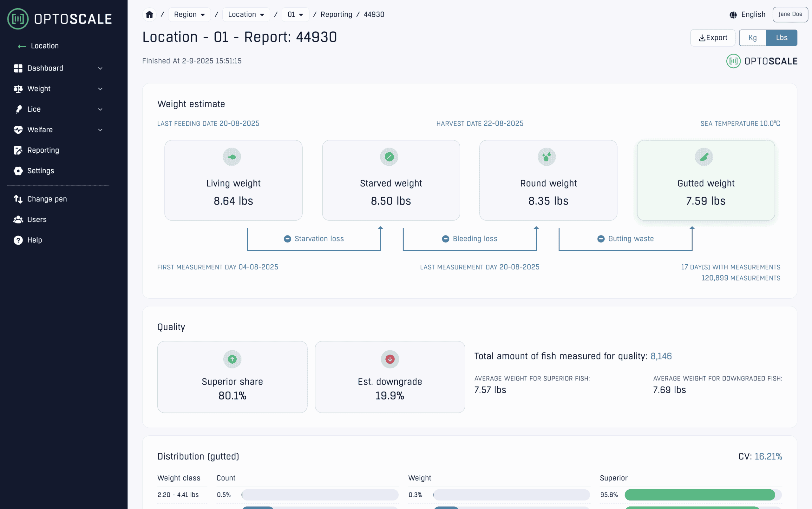
Task: Click the OptoScale logo in report header
Action: pyautogui.click(x=762, y=61)
